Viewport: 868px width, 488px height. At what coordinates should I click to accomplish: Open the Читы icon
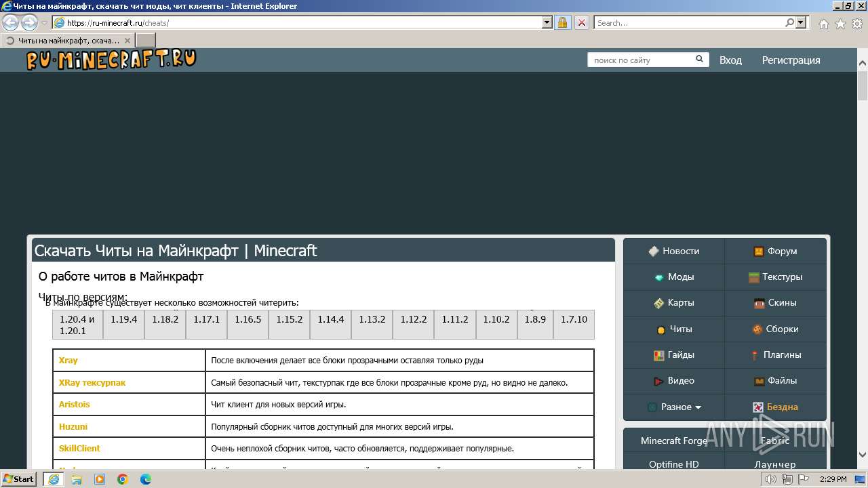click(x=661, y=329)
